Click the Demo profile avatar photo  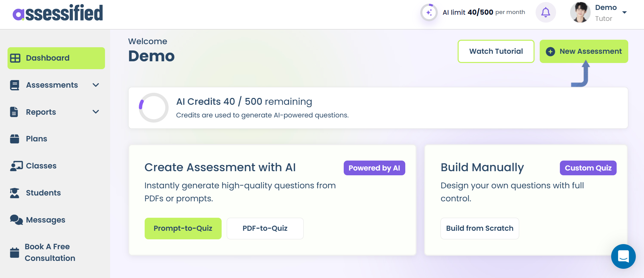coord(580,13)
